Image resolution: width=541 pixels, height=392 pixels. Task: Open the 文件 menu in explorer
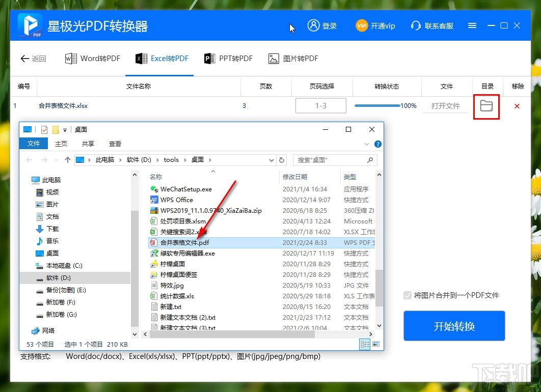[x=33, y=144]
